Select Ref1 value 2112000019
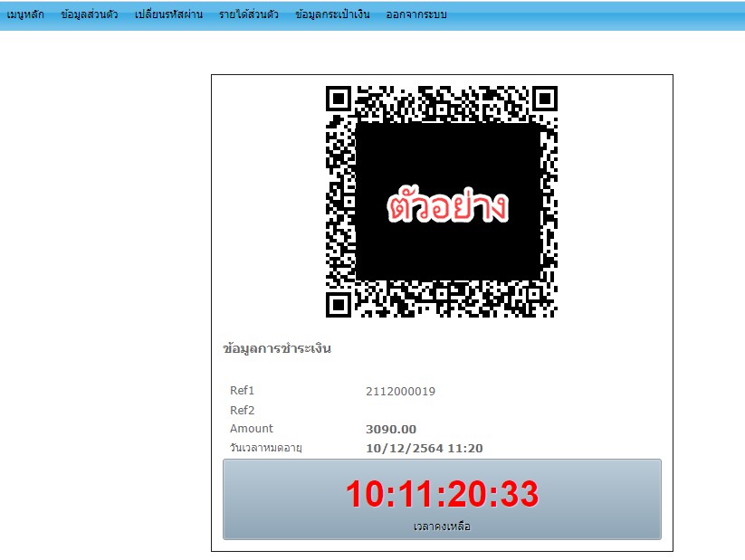Viewport: 745px width, 560px height. (400, 392)
